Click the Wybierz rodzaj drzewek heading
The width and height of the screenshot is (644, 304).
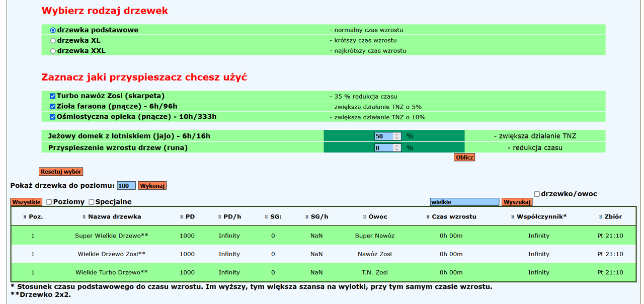pos(105,11)
